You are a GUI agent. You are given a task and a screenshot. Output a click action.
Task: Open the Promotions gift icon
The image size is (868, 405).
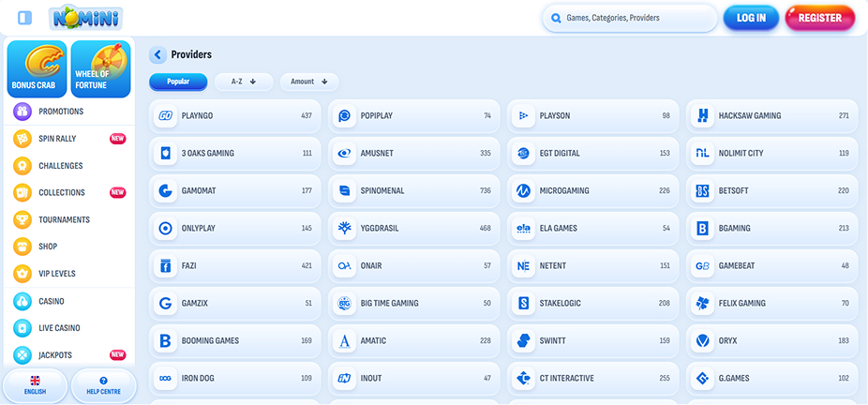22,112
